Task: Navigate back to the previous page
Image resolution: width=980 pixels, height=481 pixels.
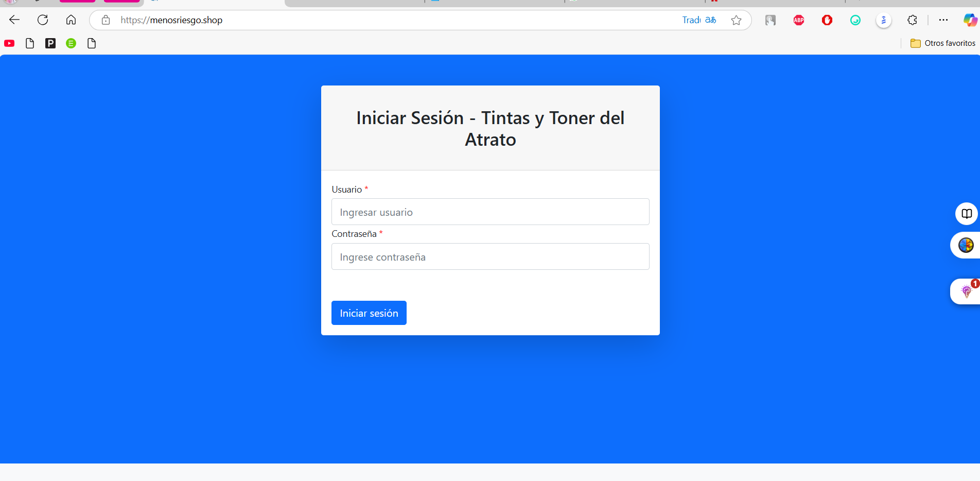Action: tap(14, 20)
